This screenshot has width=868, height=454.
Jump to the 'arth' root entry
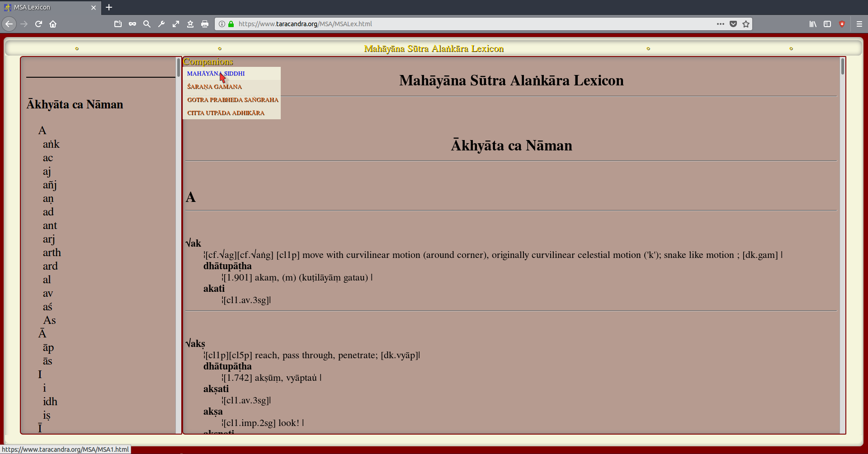52,253
